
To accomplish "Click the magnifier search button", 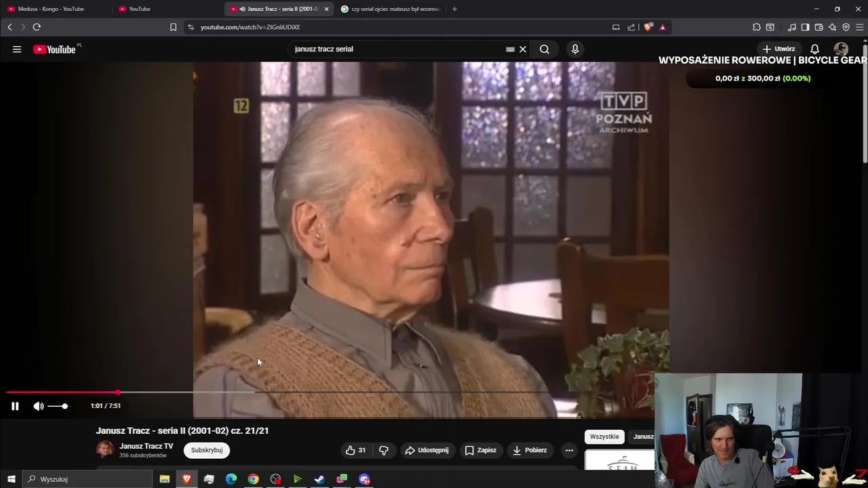I will click(545, 49).
